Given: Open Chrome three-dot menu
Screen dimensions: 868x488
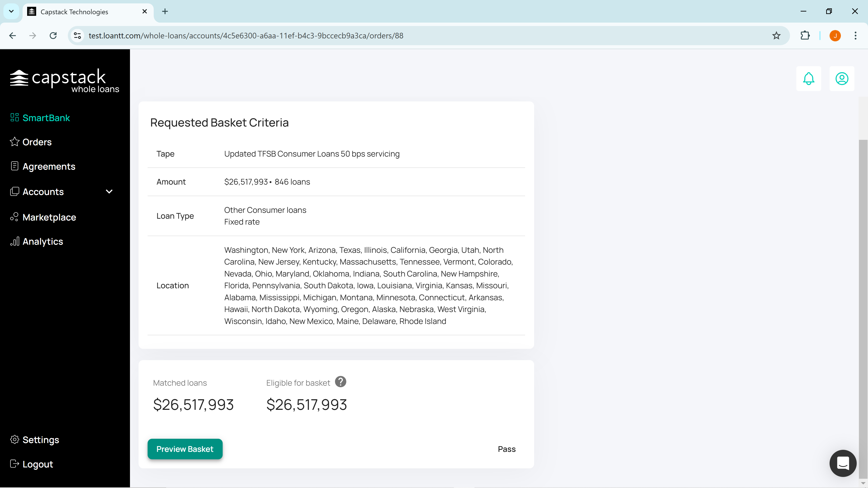Looking at the screenshot, I should [855, 36].
